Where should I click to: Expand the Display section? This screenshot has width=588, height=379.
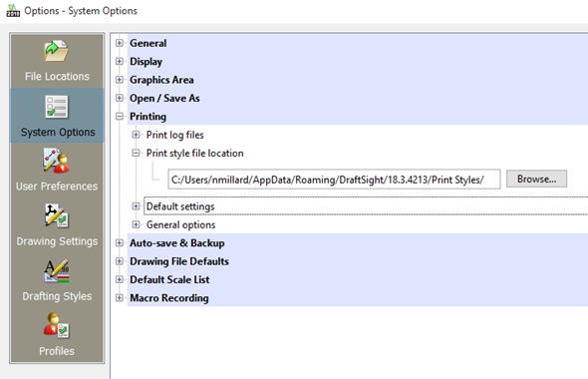coord(120,61)
